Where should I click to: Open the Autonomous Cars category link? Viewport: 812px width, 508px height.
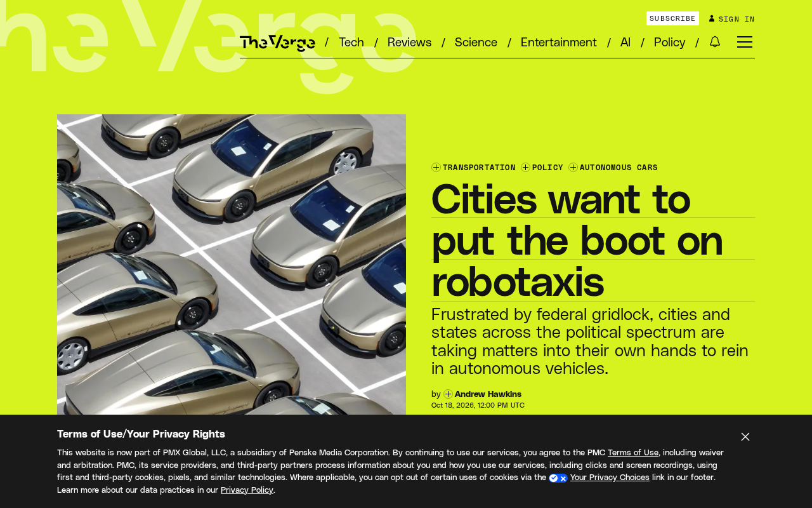pos(619,168)
